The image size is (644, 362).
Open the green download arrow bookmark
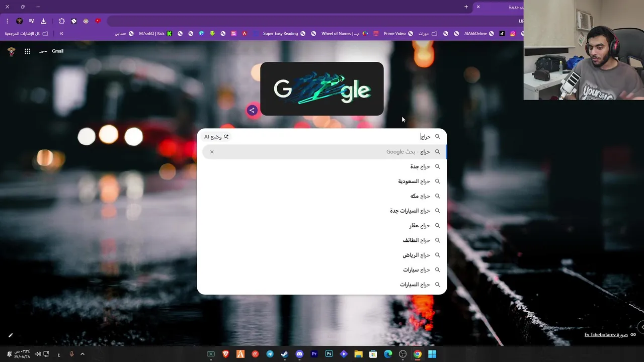click(212, 34)
